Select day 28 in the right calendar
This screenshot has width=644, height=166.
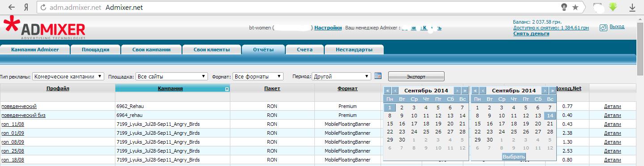coord(551,132)
